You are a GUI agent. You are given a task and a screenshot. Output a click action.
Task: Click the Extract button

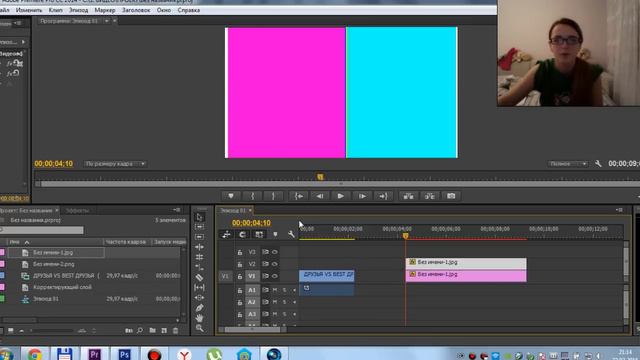(x=430, y=196)
